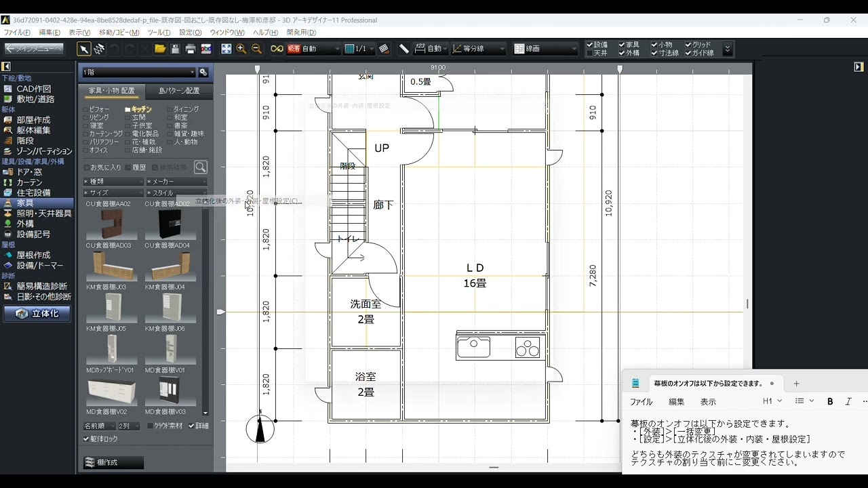Open the 吸着 自動 snap dropdown
This screenshot has height=488, width=868.
[x=313, y=49]
